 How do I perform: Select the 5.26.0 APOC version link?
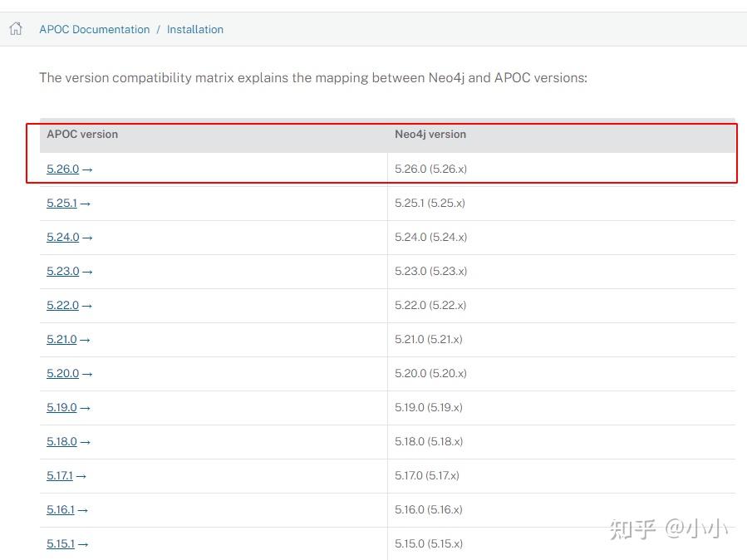coord(62,169)
